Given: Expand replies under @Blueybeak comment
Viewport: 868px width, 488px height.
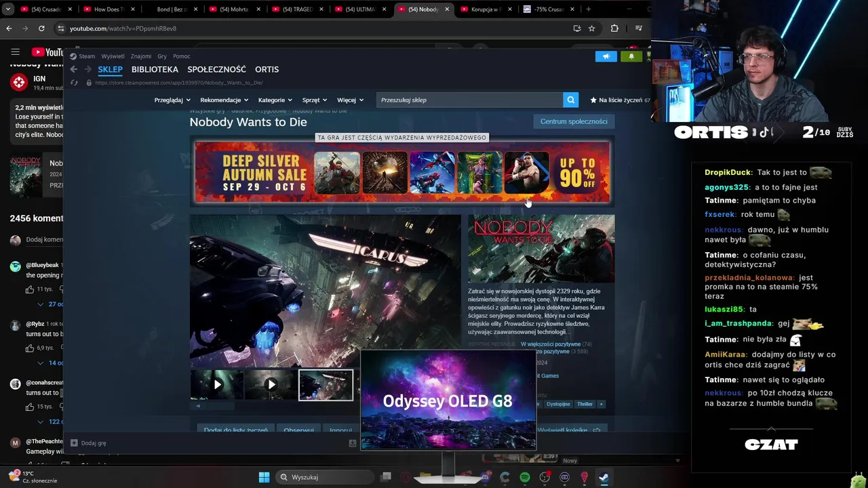Looking at the screenshot, I should tap(51, 304).
